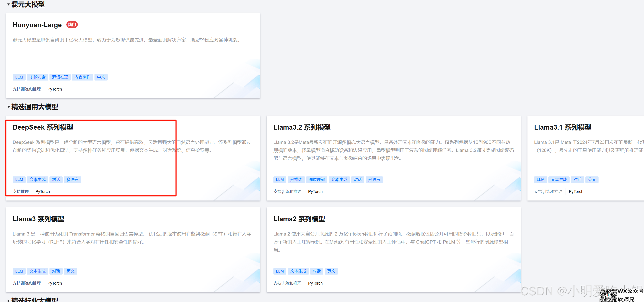Click 支持训练和推理 on Llama3 card
644x302 pixels.
(27, 283)
